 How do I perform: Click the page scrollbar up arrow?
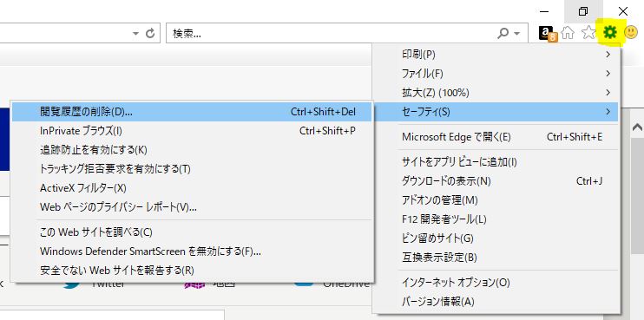point(637,127)
